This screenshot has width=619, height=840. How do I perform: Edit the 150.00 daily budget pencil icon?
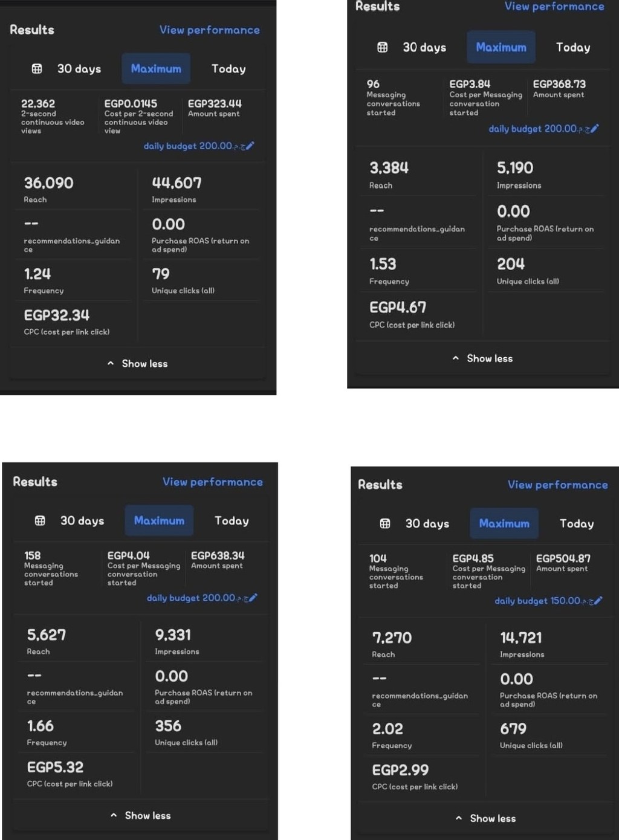click(598, 601)
